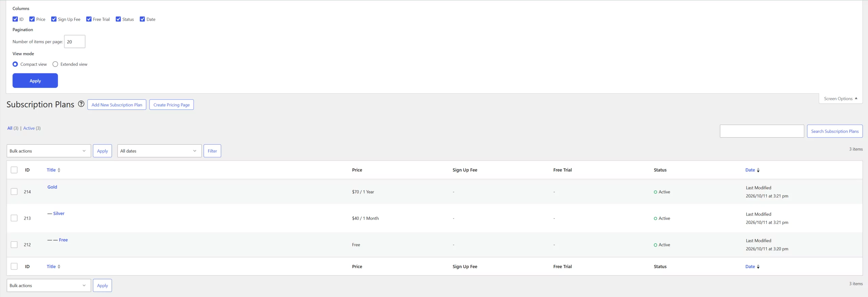Sort by the Date arrows in header
The height and width of the screenshot is (297, 868).
(758, 170)
